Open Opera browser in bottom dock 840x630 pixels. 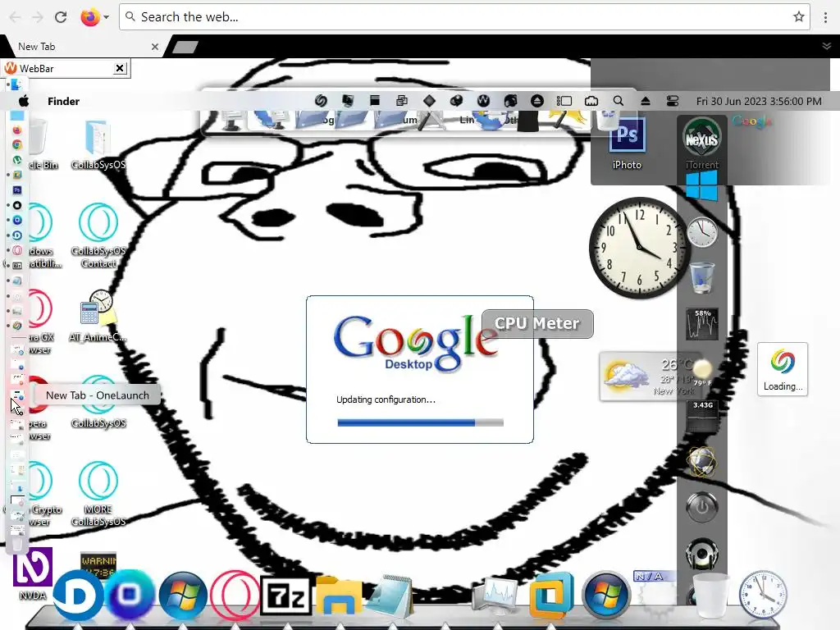235,596
